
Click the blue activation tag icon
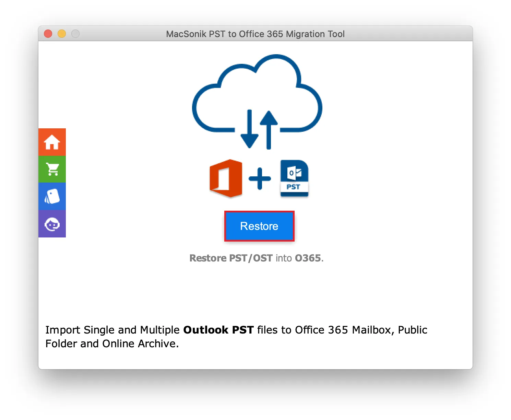52,196
